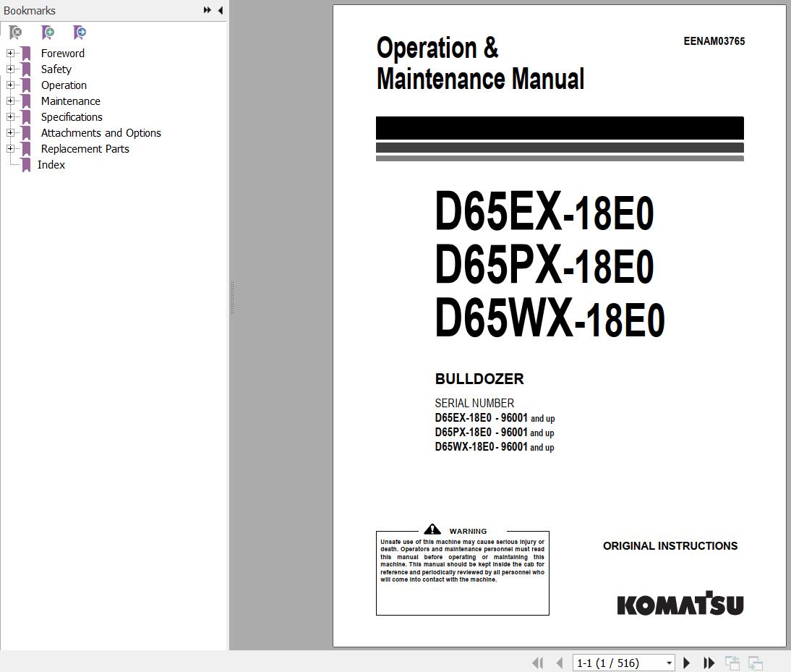Image resolution: width=791 pixels, height=672 pixels.
Task: Go to the previous page
Action: tap(559, 663)
